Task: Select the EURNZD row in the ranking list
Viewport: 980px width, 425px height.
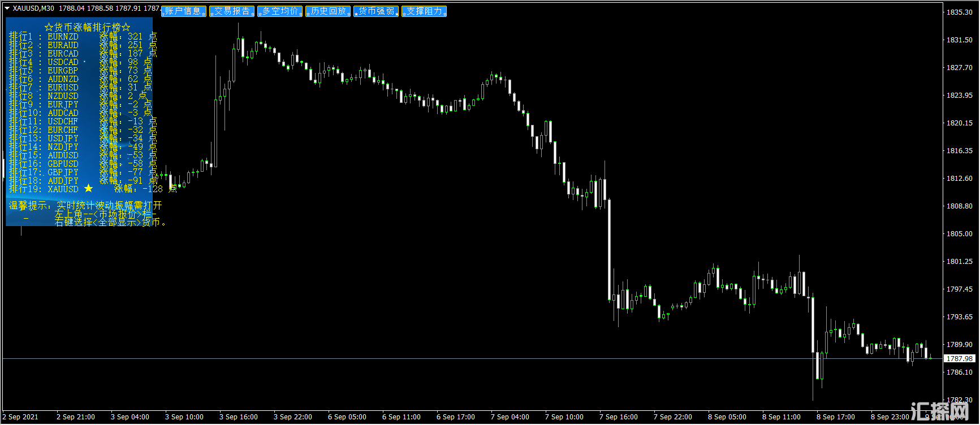Action: tap(63, 37)
